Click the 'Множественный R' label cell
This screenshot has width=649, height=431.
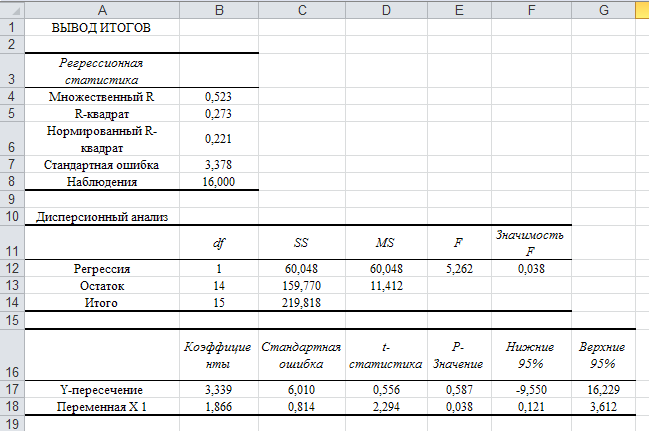click(102, 96)
